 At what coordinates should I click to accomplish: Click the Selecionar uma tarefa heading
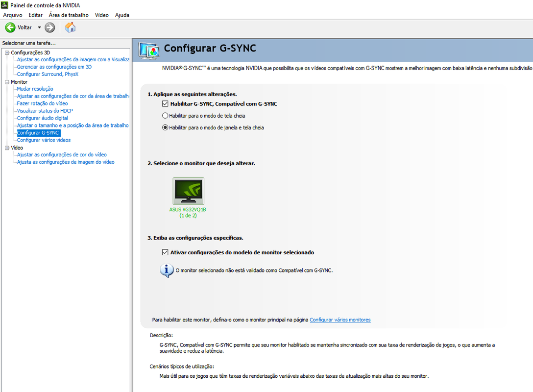[29, 43]
